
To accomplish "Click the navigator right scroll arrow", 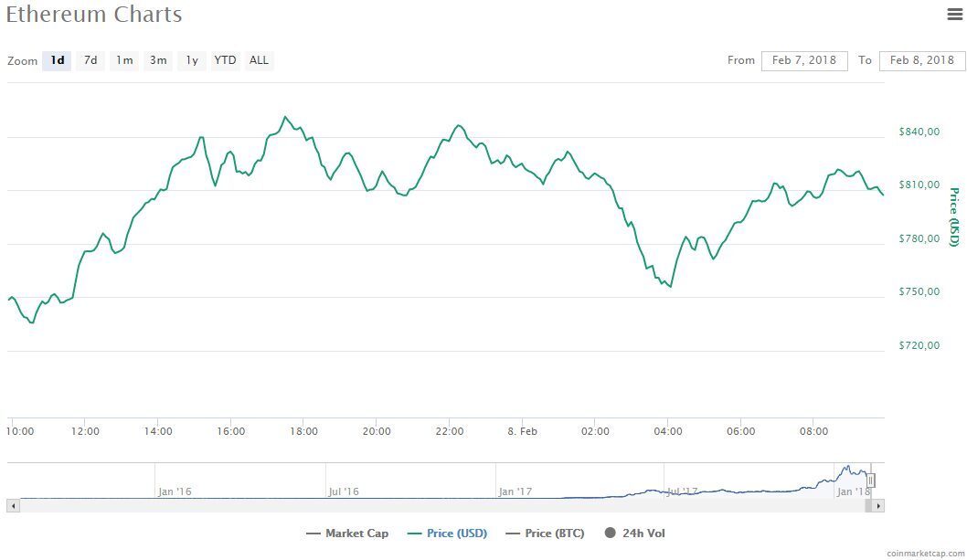I will (x=878, y=506).
